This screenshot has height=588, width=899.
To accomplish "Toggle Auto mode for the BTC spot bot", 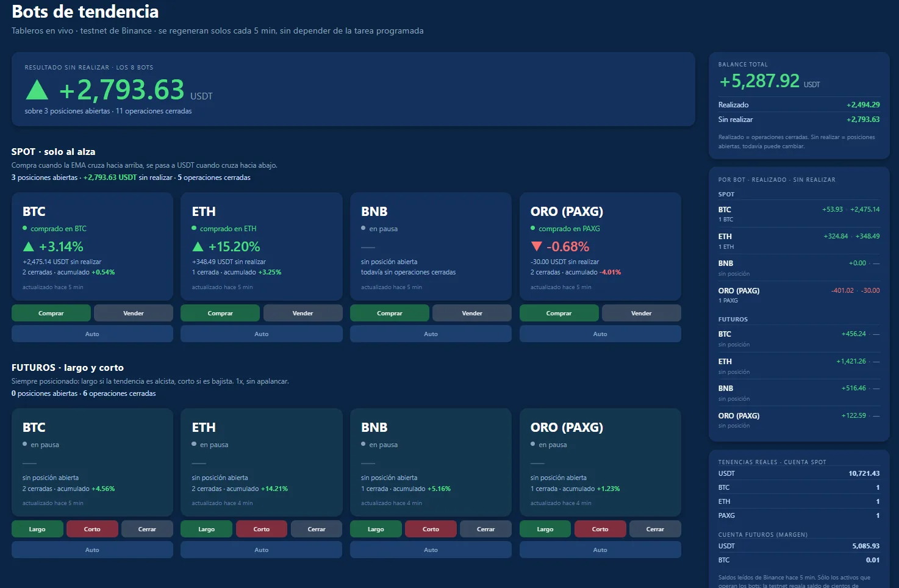I will (92, 334).
